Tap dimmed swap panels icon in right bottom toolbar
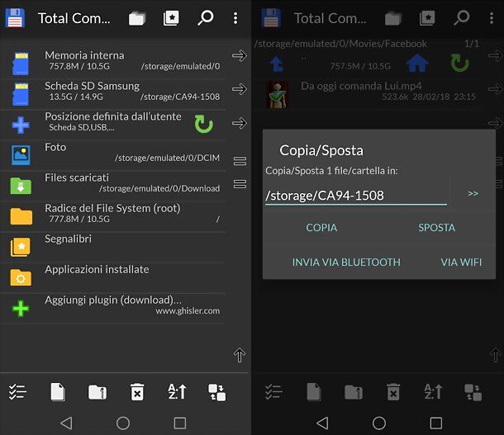Image resolution: width=504 pixels, height=435 pixels. (473, 392)
